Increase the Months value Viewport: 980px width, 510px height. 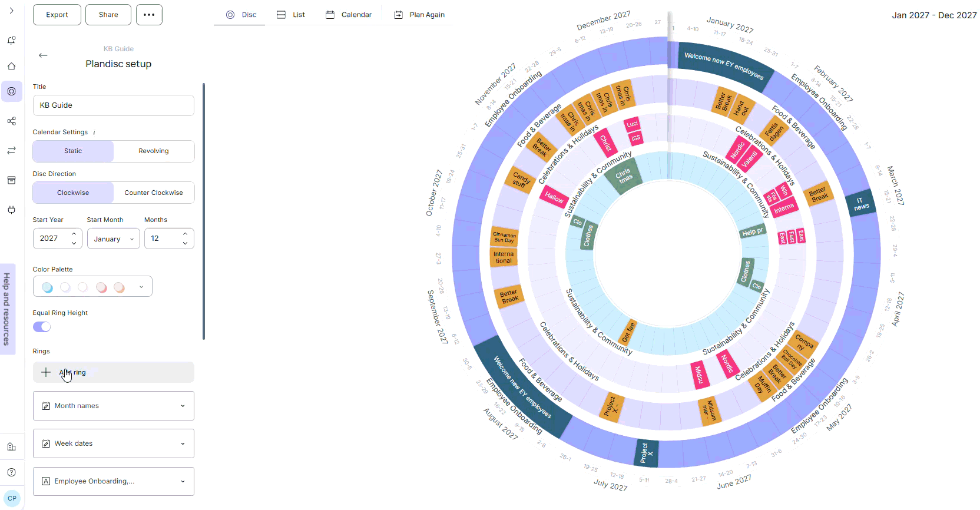[x=185, y=234]
